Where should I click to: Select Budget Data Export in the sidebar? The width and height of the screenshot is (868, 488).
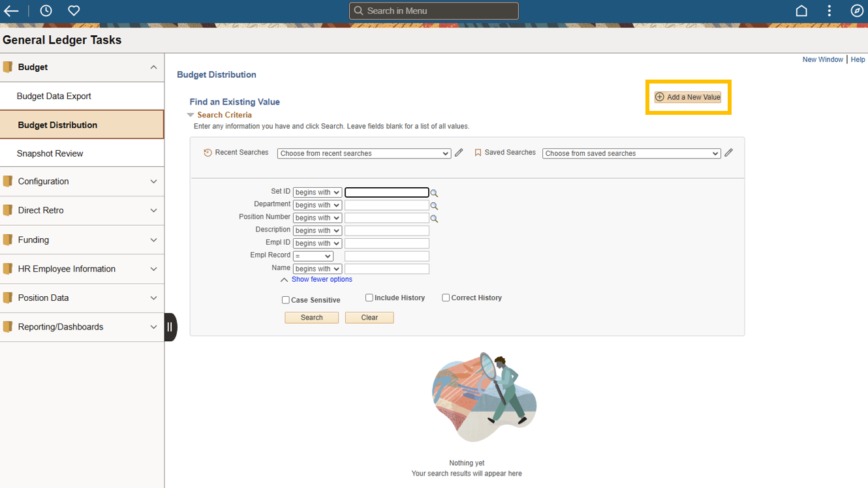54,96
